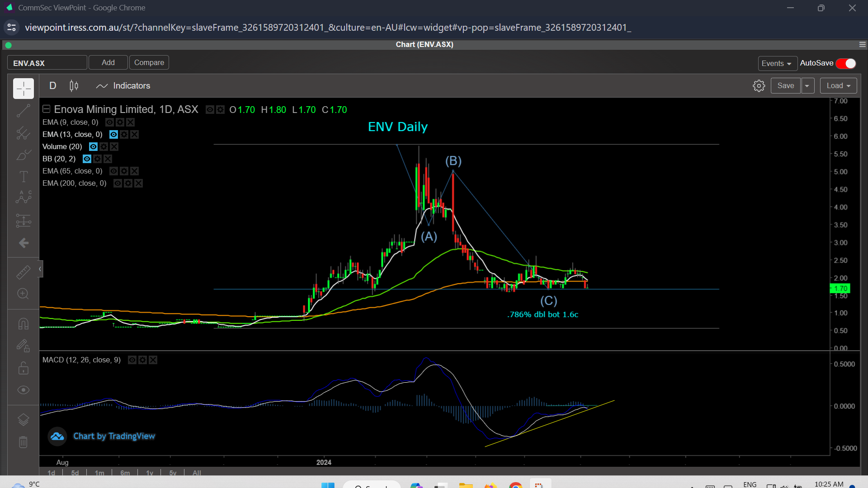
Task: Click the Save button
Action: pos(786,86)
